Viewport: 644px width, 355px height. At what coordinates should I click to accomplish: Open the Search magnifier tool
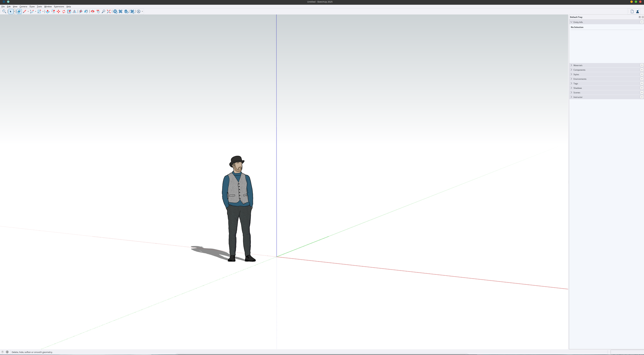click(x=4, y=11)
